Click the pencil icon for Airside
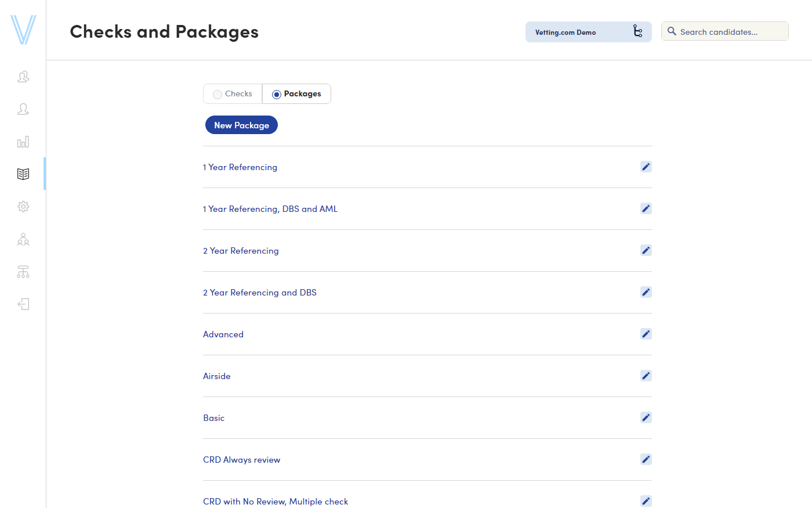Image resolution: width=812 pixels, height=508 pixels. pyautogui.click(x=646, y=376)
